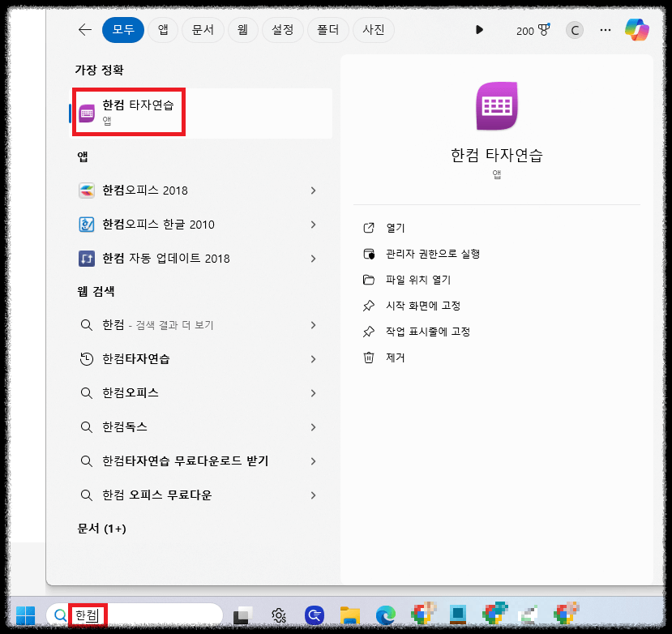Screen dimensions: 672x634
Task: Expand the 한컴오피스 search suggestion chevron
Action: pyautogui.click(x=314, y=393)
